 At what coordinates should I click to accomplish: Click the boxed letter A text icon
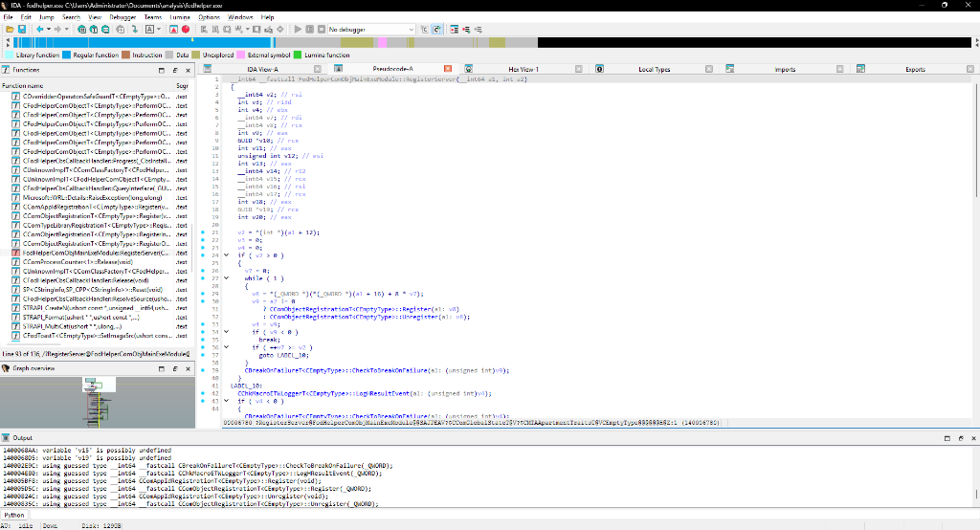pyautogui.click(x=150, y=30)
